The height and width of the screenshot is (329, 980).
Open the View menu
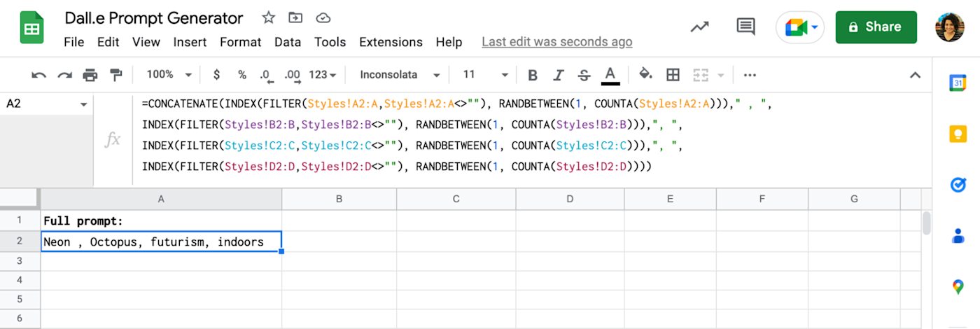tap(146, 42)
